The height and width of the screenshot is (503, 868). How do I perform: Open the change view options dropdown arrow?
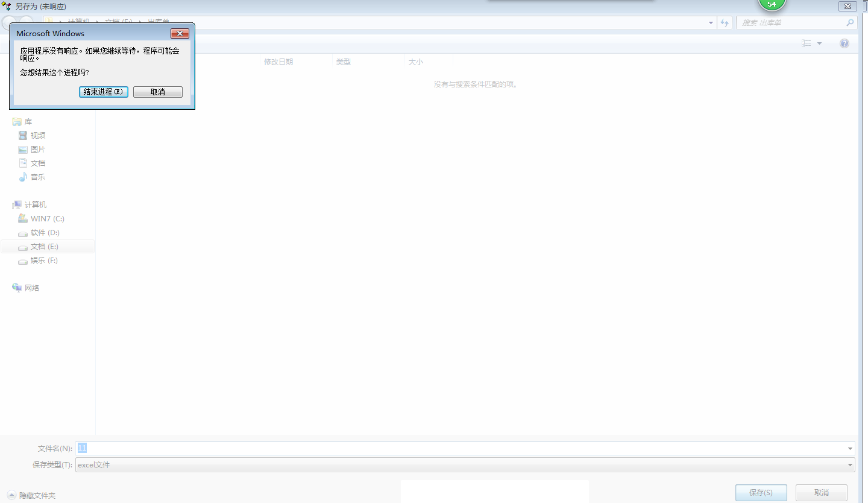click(819, 43)
